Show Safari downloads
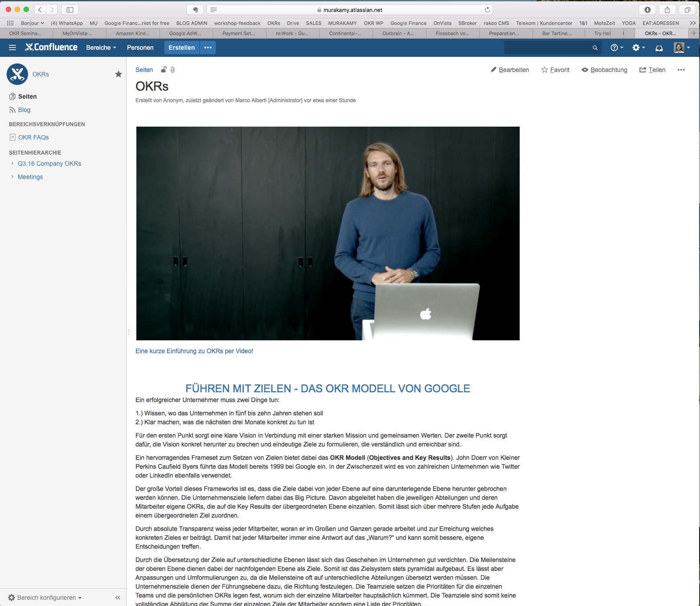The image size is (700, 606). coord(648,10)
